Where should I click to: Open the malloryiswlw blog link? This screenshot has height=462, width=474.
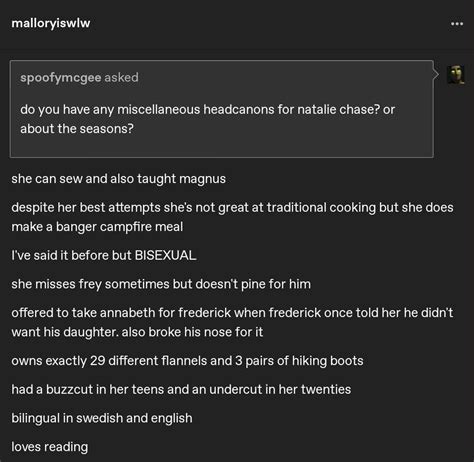[51, 23]
